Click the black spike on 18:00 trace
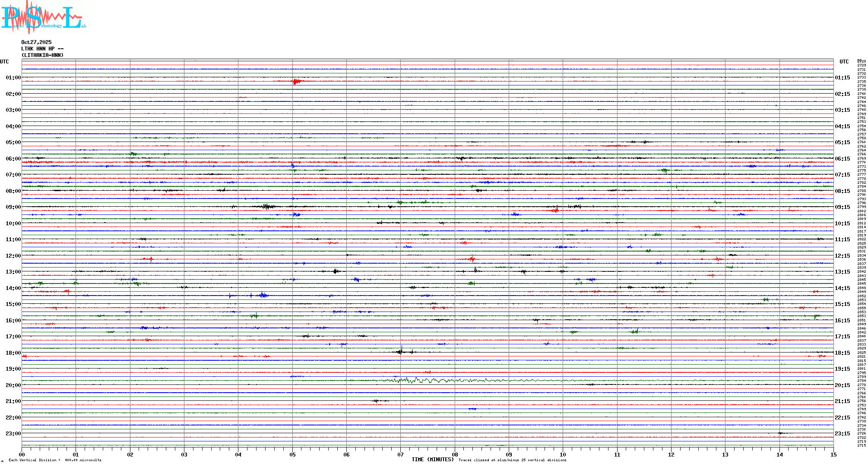The width and height of the screenshot is (868, 466). point(401,351)
